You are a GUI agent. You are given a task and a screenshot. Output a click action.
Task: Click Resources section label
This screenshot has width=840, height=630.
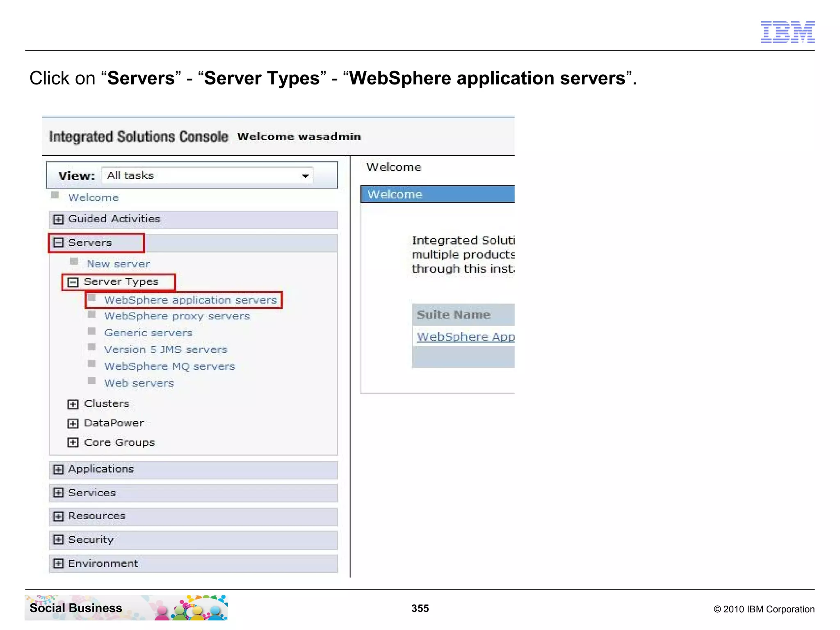click(97, 516)
